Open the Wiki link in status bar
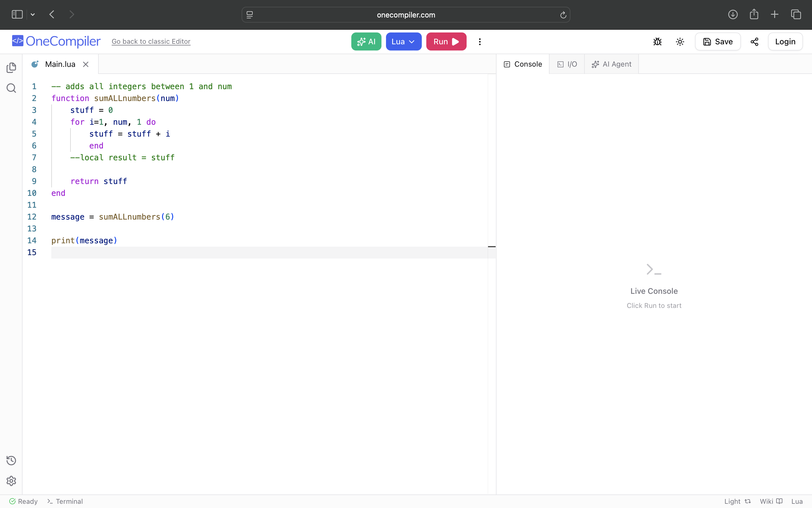The image size is (812, 508). tap(771, 501)
